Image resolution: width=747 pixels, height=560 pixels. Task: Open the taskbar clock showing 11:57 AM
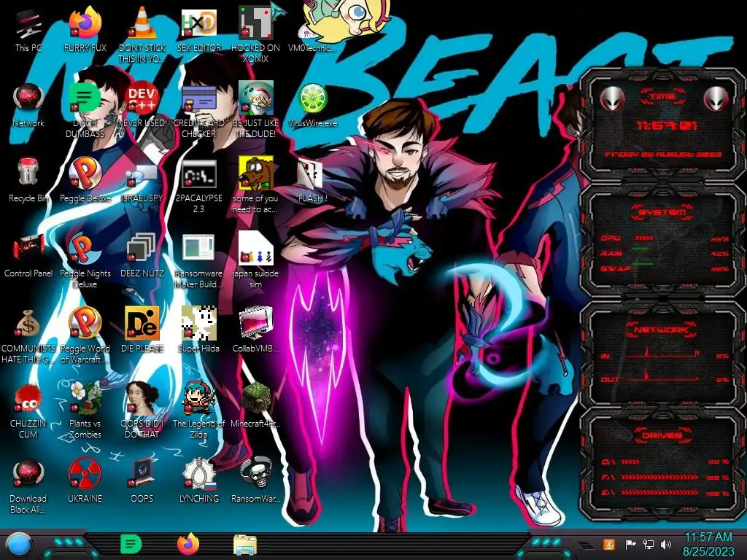pos(708,544)
